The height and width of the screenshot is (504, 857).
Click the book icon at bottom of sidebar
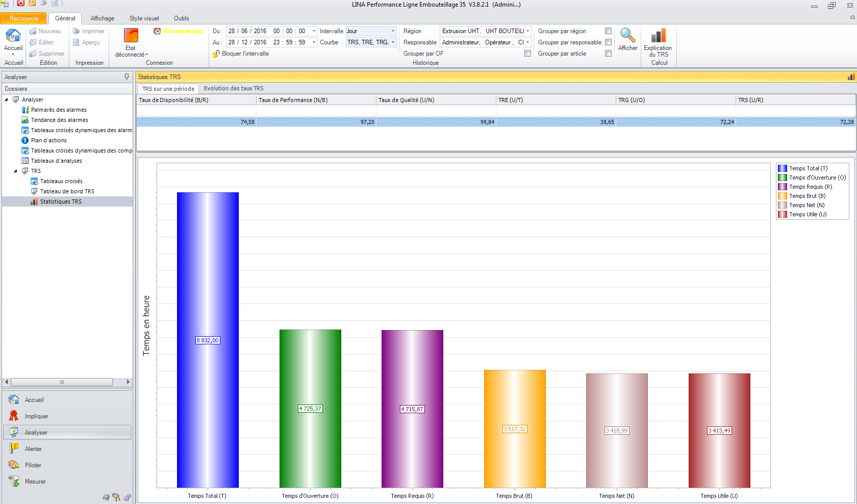pyautogui.click(x=106, y=497)
